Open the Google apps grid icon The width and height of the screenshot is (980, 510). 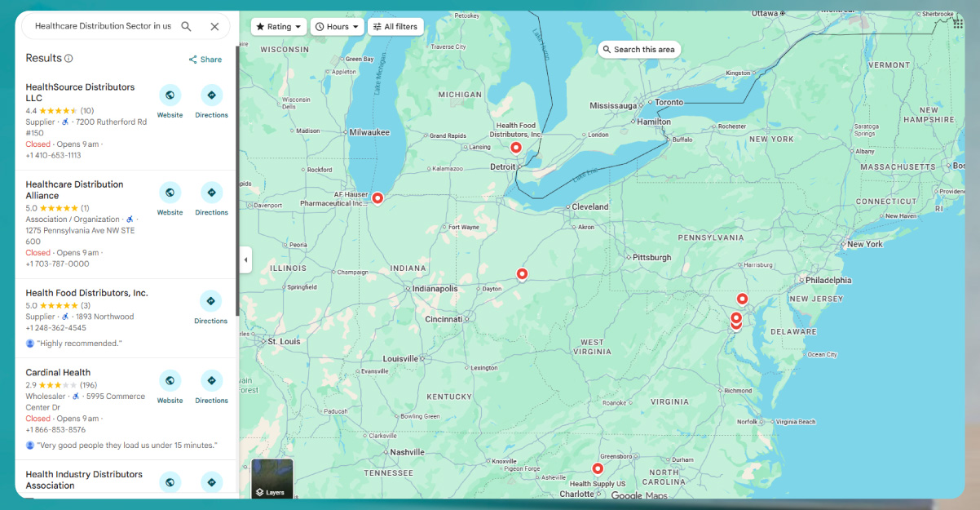coord(958,24)
